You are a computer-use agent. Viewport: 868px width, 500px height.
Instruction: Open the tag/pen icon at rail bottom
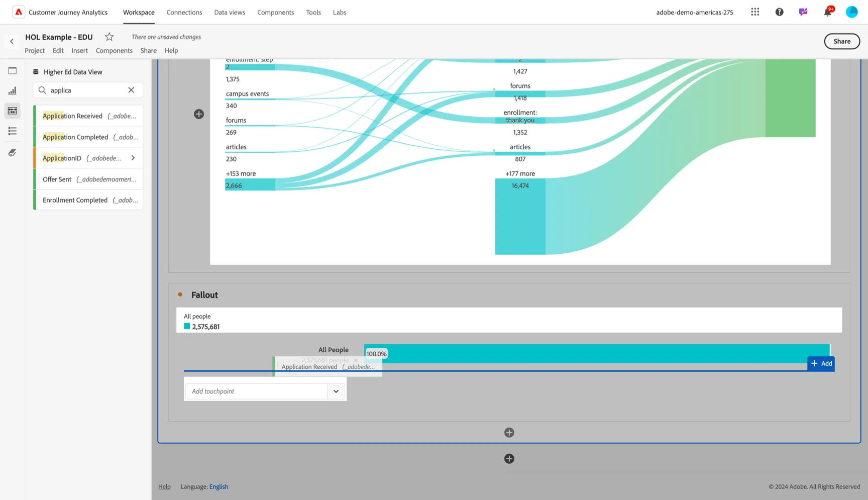[13, 153]
